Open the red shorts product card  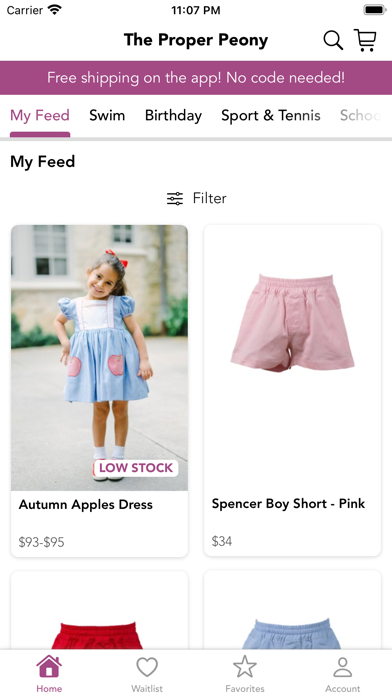point(99,610)
